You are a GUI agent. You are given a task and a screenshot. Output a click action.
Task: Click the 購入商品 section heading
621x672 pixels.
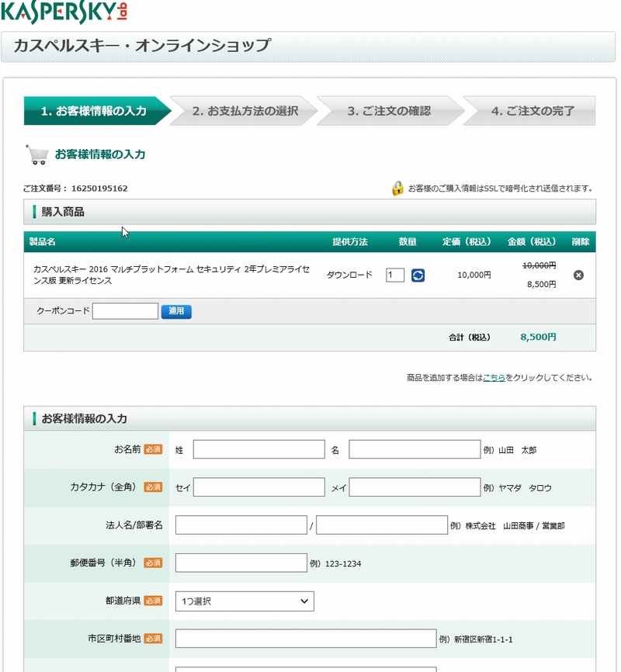pos(63,212)
